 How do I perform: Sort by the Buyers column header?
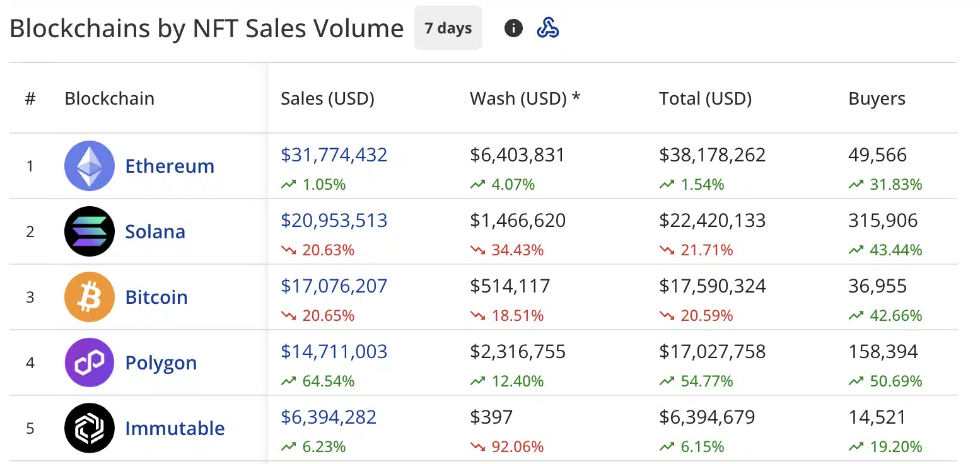pos(877,99)
